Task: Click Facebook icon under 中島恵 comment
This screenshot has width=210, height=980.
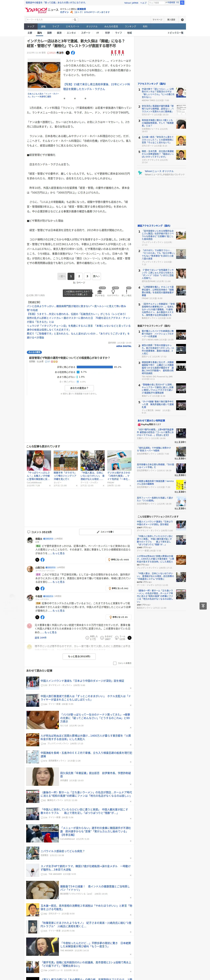Action: [x=42, y=617]
